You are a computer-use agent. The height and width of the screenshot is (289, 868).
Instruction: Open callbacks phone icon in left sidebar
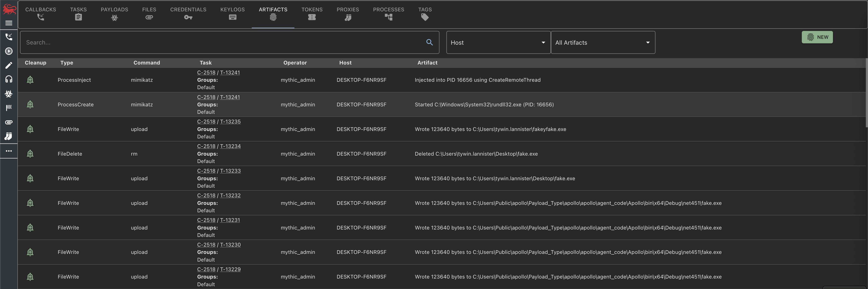click(9, 37)
